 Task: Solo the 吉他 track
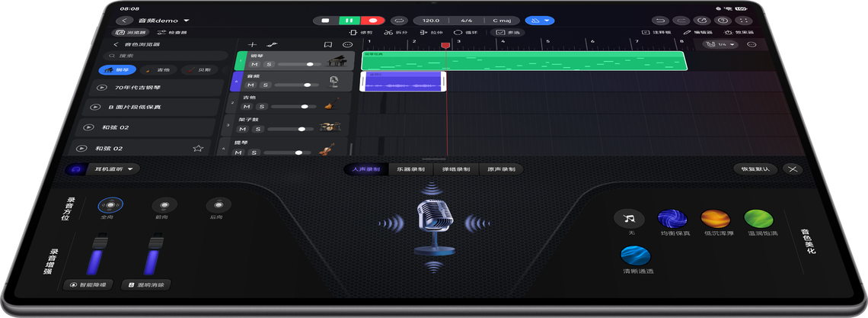coord(262,106)
